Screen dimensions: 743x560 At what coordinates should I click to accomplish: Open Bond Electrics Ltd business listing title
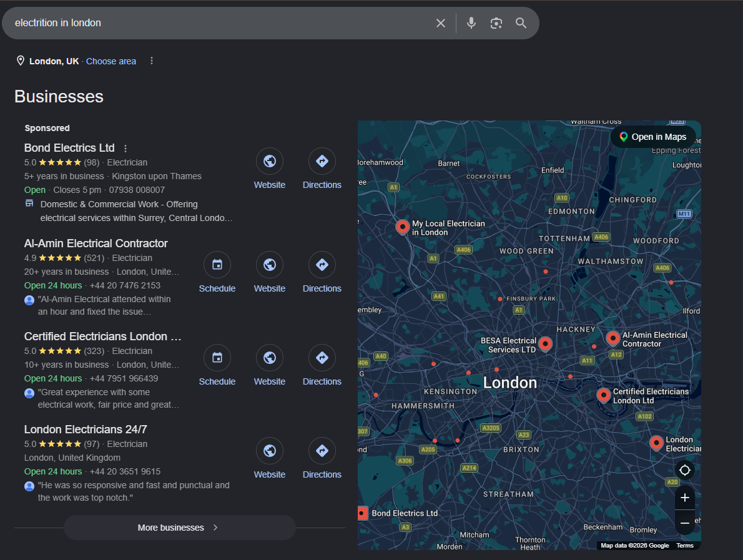(69, 148)
